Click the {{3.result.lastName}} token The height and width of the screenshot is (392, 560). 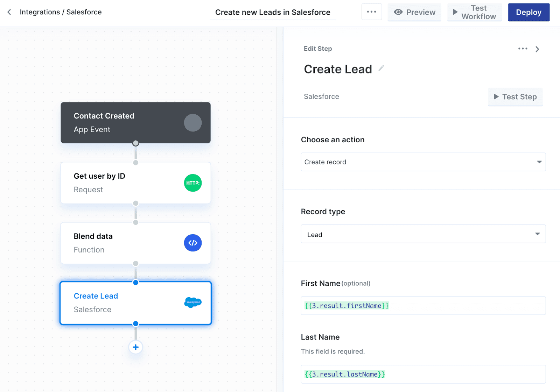point(345,374)
